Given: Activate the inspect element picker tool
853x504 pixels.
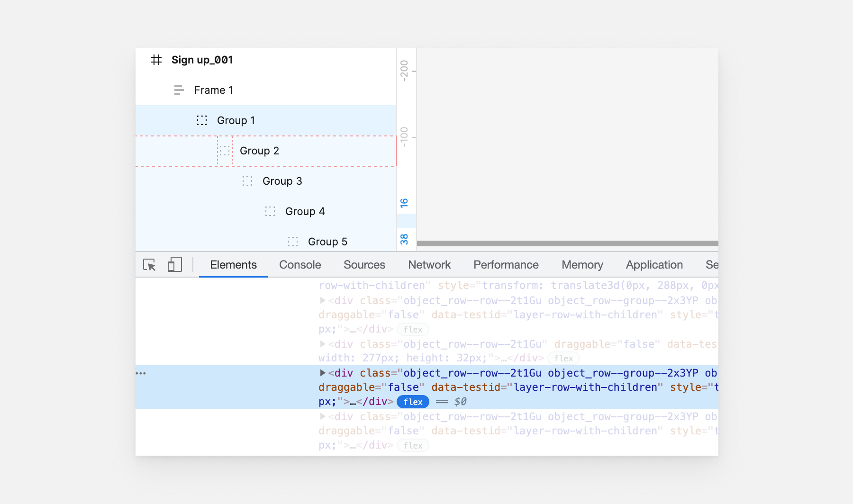Looking at the screenshot, I should tap(149, 265).
